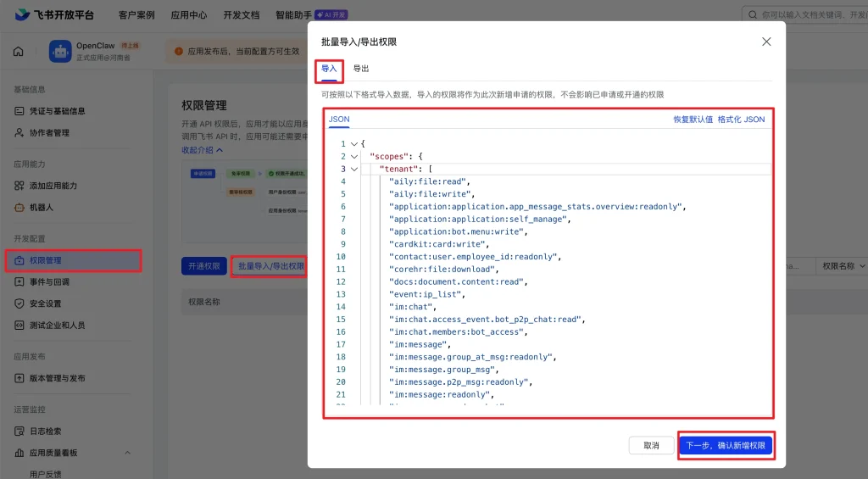
Task: Close the 批量导入/导出权限 dialog
Action: pos(766,42)
